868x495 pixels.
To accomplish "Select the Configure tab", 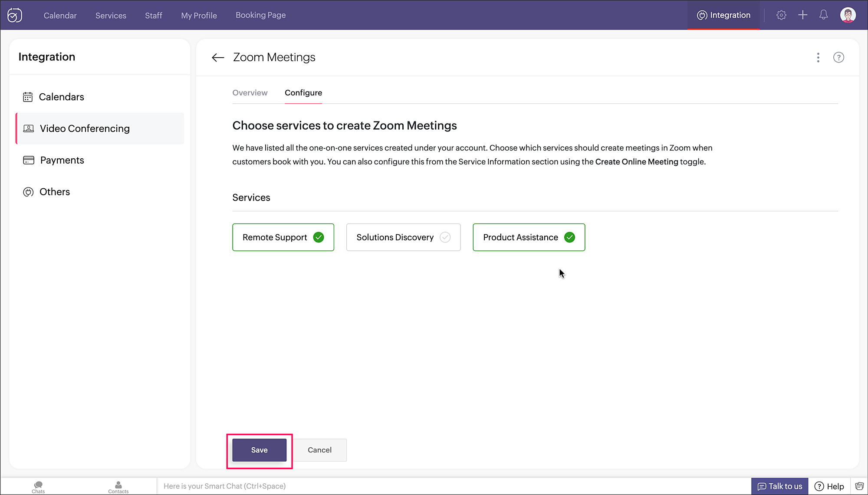I will 303,93.
